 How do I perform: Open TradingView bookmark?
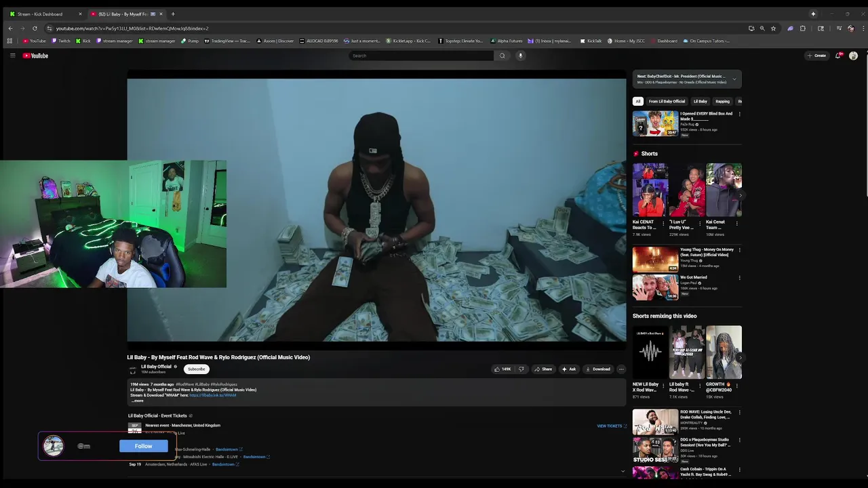[228, 41]
